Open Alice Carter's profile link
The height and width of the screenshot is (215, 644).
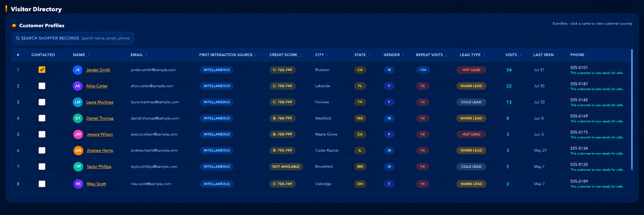97,86
